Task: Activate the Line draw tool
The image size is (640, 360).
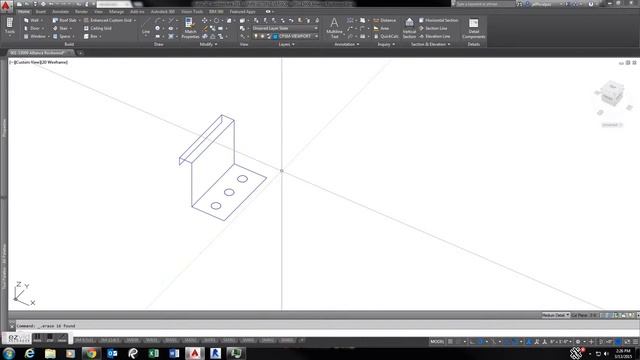Action: point(146,27)
